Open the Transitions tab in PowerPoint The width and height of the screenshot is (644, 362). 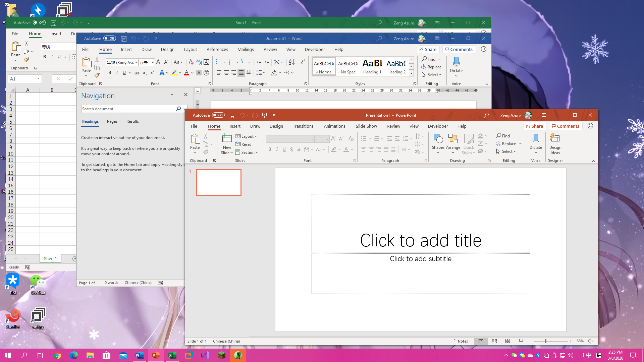(303, 126)
